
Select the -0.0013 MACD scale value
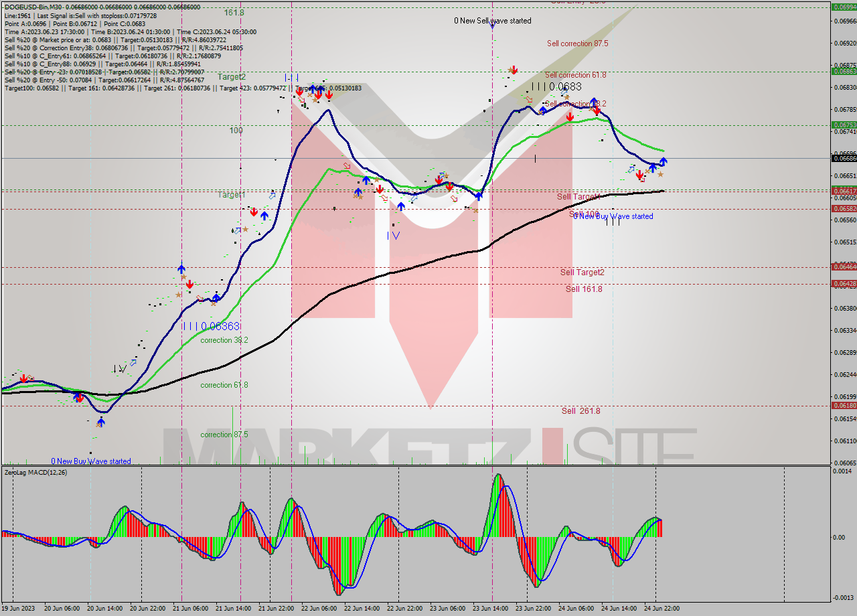pos(843,597)
